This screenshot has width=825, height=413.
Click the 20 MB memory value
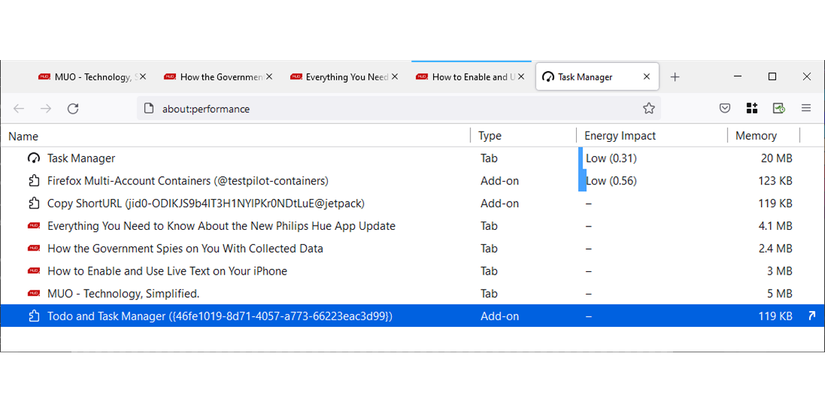pyautogui.click(x=777, y=158)
